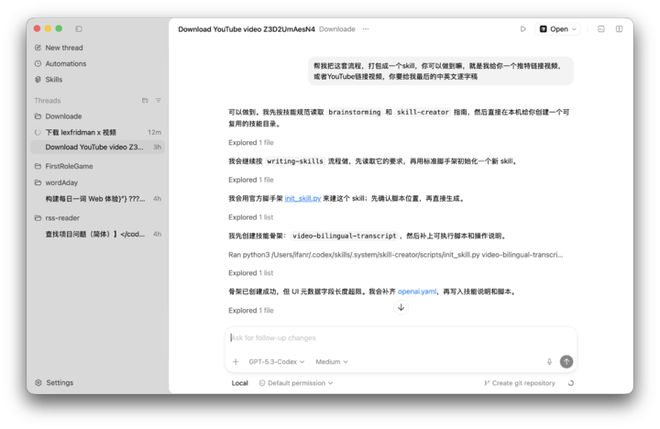Click the scroll-to-bottom arrow button
660x429 pixels.
pos(401,307)
